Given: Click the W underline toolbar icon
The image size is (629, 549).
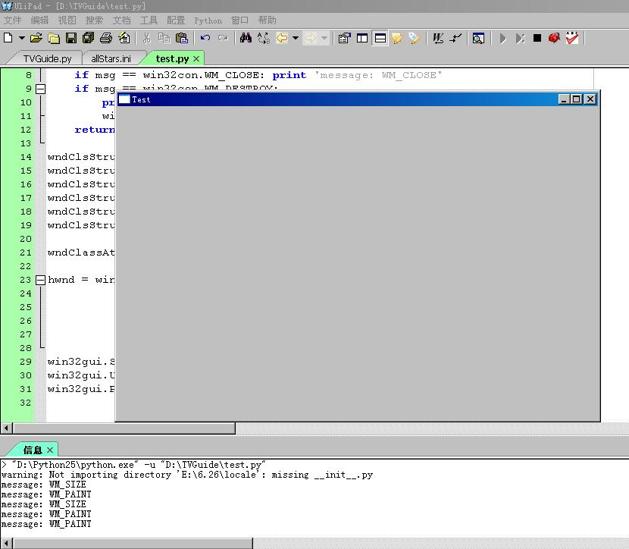Looking at the screenshot, I should [x=438, y=38].
